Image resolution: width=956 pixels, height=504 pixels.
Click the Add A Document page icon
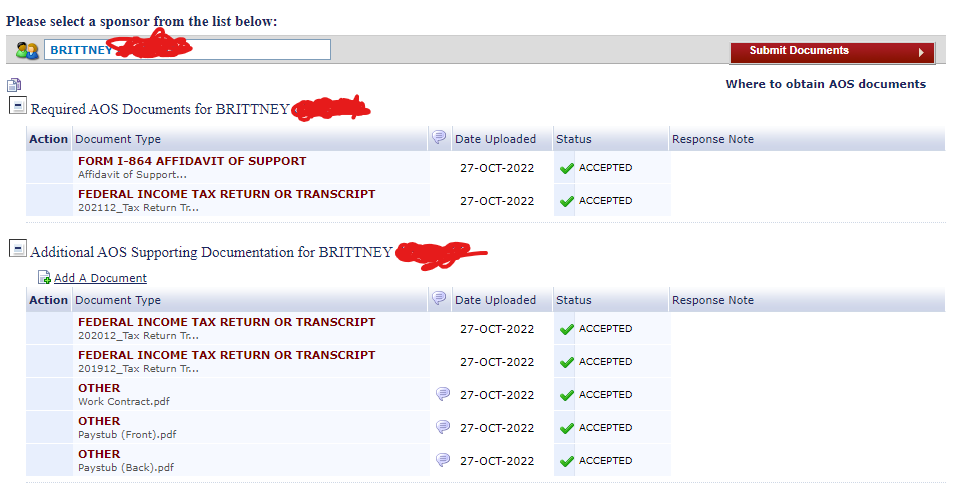point(45,278)
